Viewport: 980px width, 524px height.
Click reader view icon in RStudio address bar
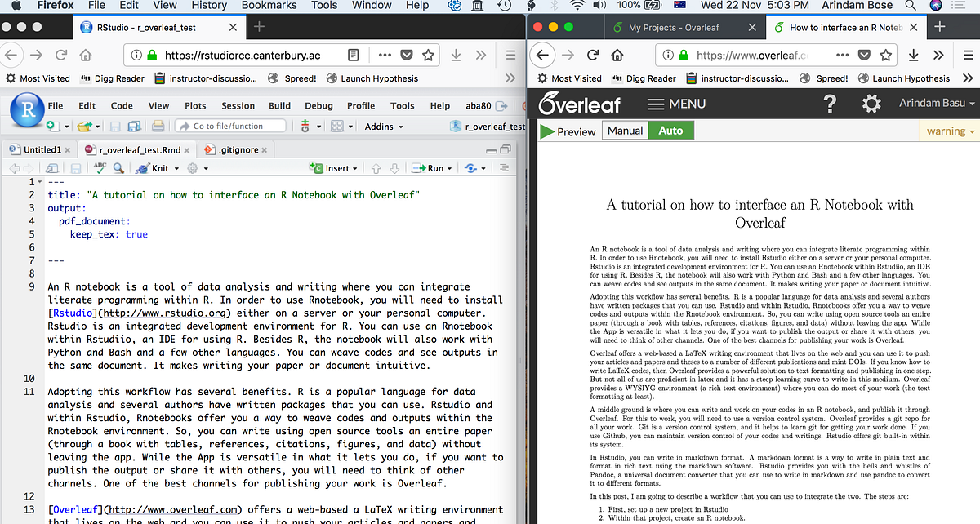pyautogui.click(x=353, y=56)
